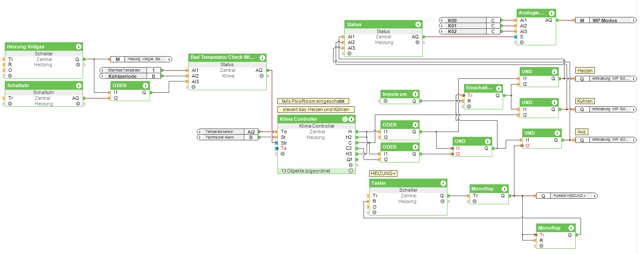644x254 pixels.
Task: Expand more inputs on Heizung Vollgas block
Action: [x=10, y=76]
